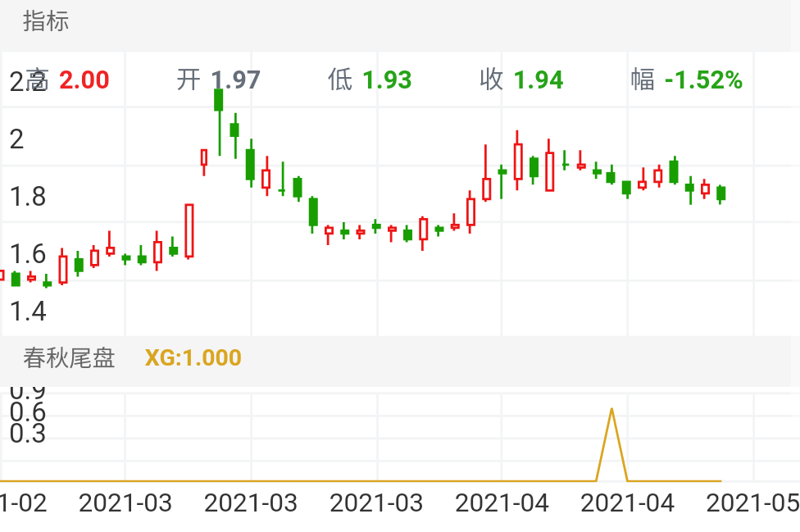The image size is (800, 532).
Task: Click the 开 1.97 open price value
Action: click(x=219, y=80)
